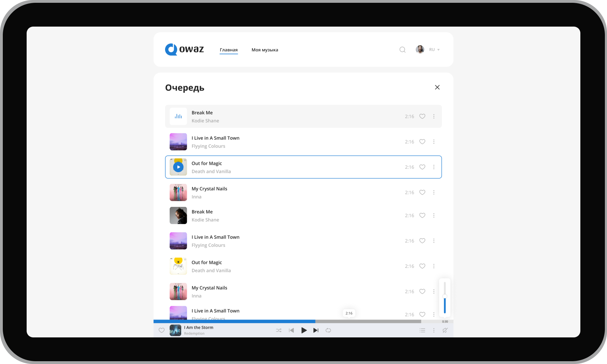The image size is (607, 364).
Task: Click the I Am the Storm cover thumbnail
Action: point(175,330)
